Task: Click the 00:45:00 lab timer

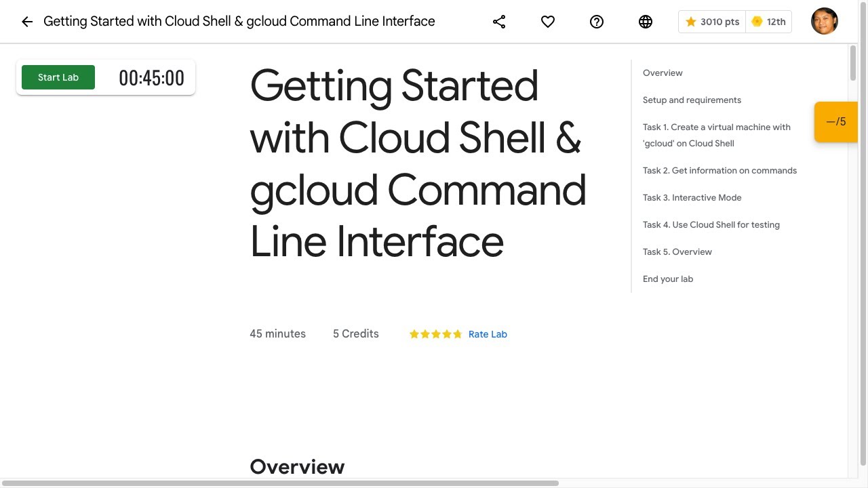Action: (151, 78)
